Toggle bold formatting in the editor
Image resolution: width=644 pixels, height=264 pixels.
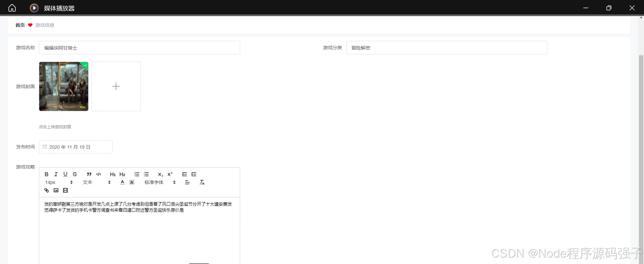coord(47,174)
